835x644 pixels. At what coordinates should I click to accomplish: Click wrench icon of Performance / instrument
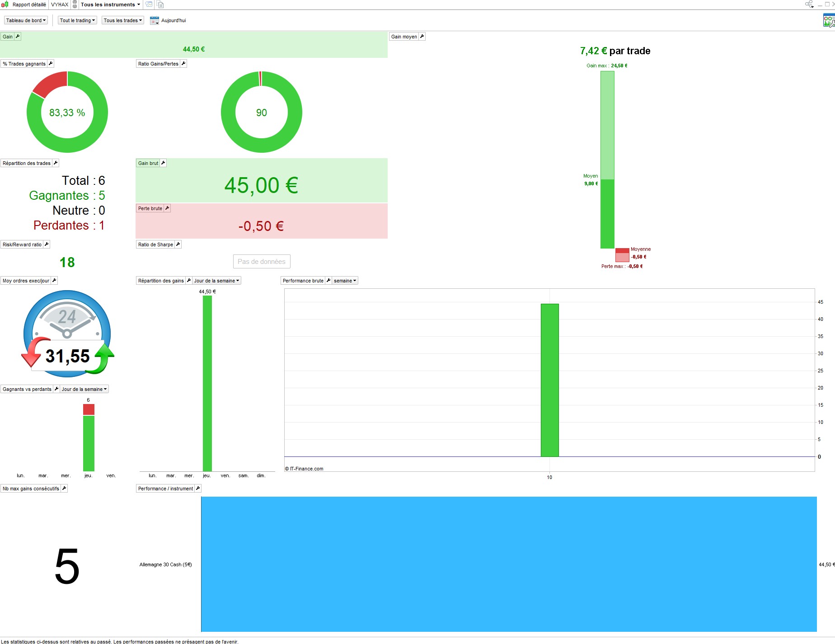(198, 489)
